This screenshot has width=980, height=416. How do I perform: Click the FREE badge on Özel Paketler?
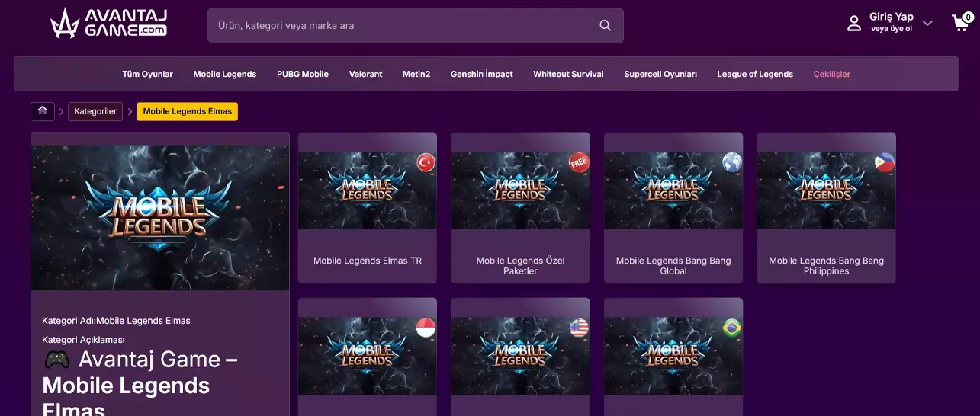(x=579, y=162)
